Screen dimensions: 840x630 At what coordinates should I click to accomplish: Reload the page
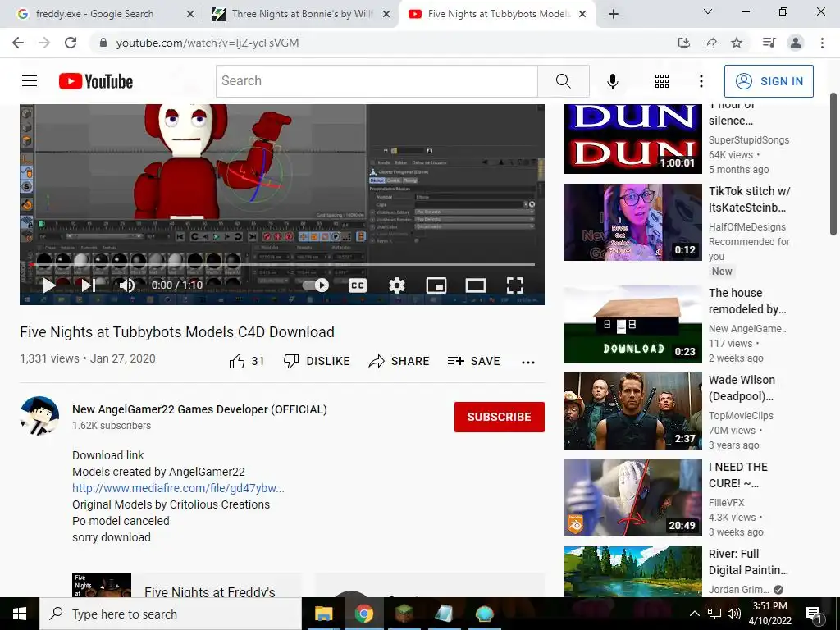click(71, 43)
